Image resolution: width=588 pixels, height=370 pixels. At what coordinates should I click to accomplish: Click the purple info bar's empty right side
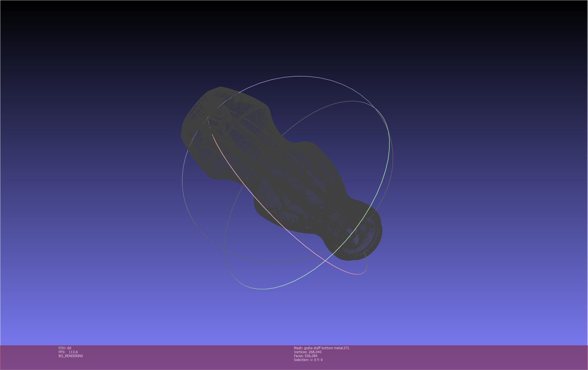pyautogui.click(x=477, y=357)
